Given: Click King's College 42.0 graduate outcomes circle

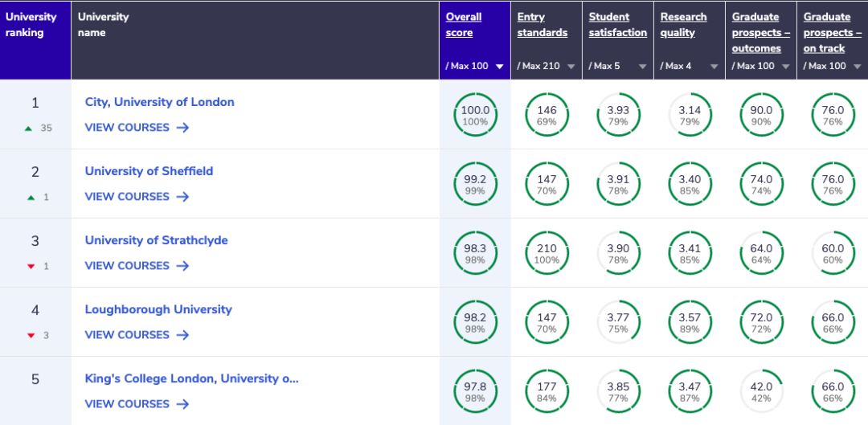Looking at the screenshot, I should (761, 391).
